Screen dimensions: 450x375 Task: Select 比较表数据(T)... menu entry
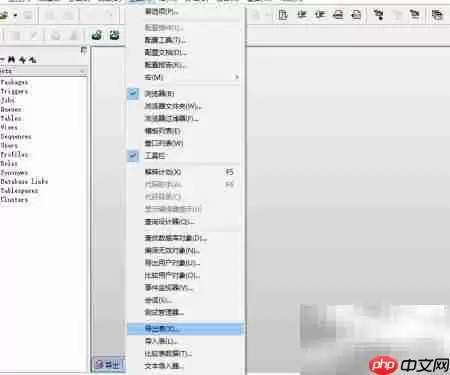[x=184, y=354]
